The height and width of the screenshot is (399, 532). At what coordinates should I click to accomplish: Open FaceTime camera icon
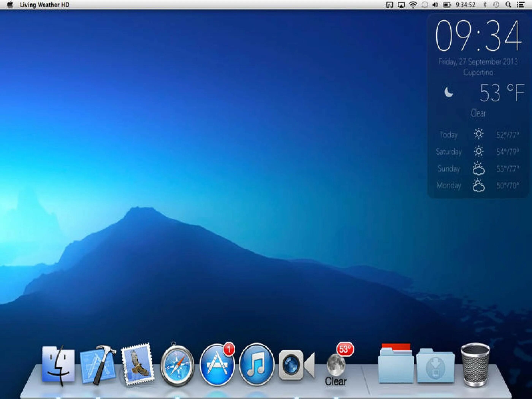click(x=296, y=365)
